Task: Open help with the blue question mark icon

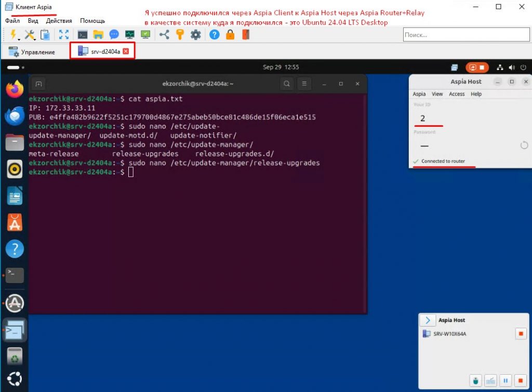Action: coord(215,35)
